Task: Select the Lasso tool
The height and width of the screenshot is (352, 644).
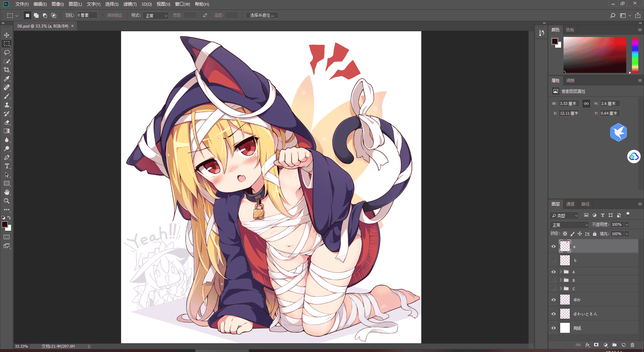Action: pyautogui.click(x=7, y=52)
